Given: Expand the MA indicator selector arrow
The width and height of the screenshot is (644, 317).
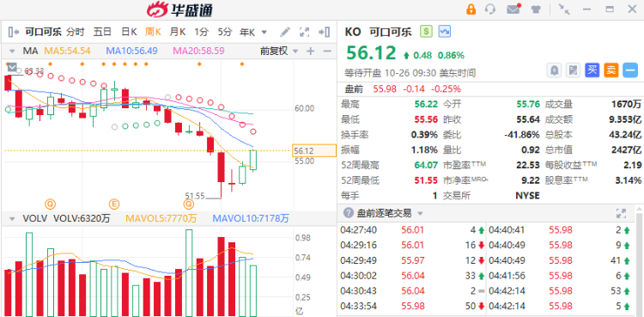Looking at the screenshot, I should 12,52.
